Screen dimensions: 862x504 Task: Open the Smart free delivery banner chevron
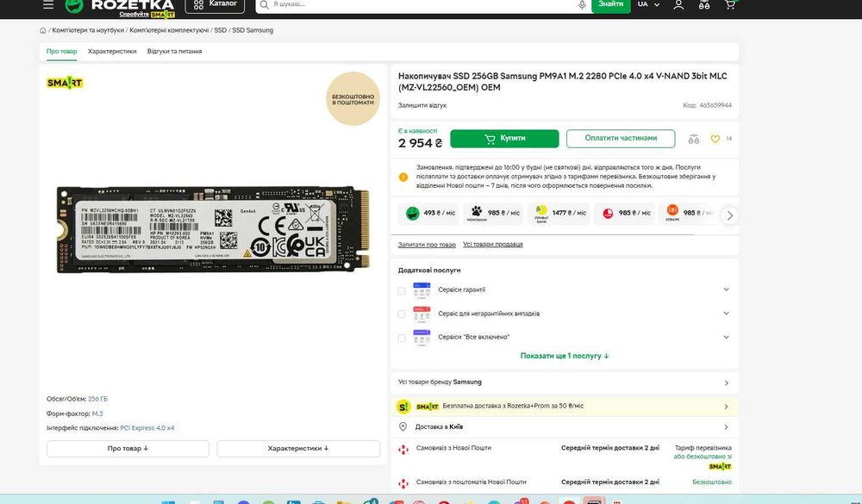[x=726, y=407]
